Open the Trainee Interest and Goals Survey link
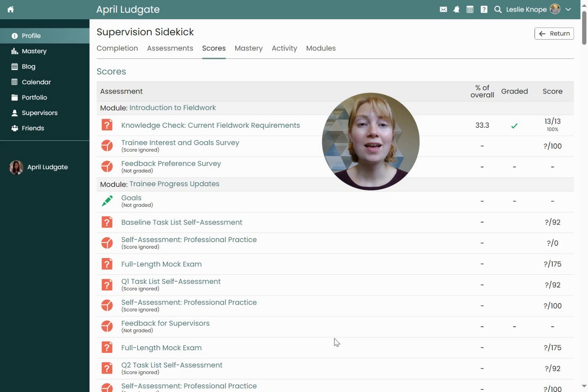Screen dimensions: 588x392 click(x=180, y=143)
